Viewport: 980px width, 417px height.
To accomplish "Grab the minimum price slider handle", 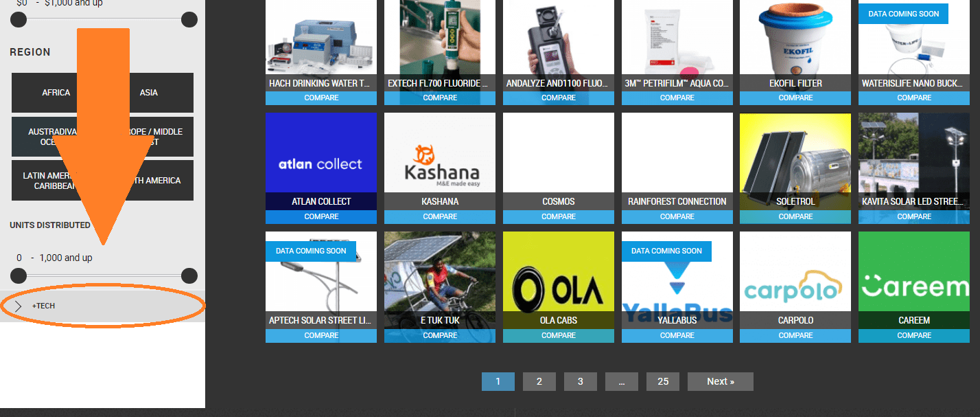I will tap(19, 20).
